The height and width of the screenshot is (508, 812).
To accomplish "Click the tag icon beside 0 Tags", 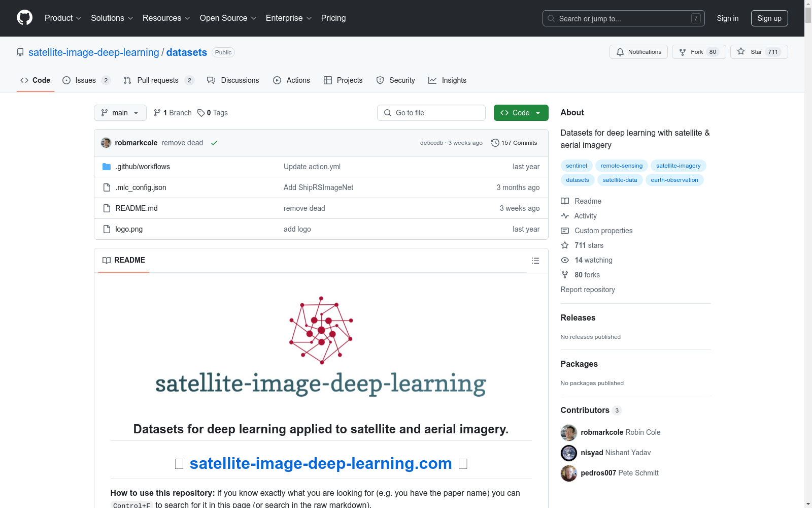I will [x=201, y=113].
